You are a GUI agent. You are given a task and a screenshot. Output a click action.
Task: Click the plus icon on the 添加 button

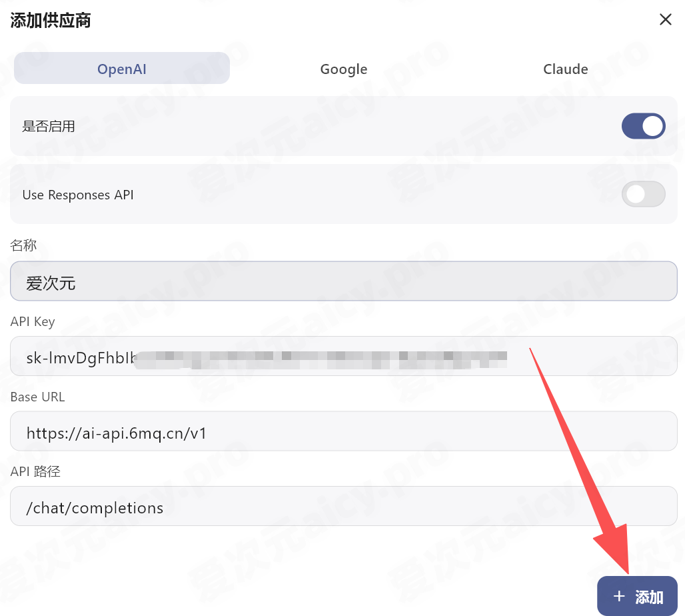coord(619,596)
